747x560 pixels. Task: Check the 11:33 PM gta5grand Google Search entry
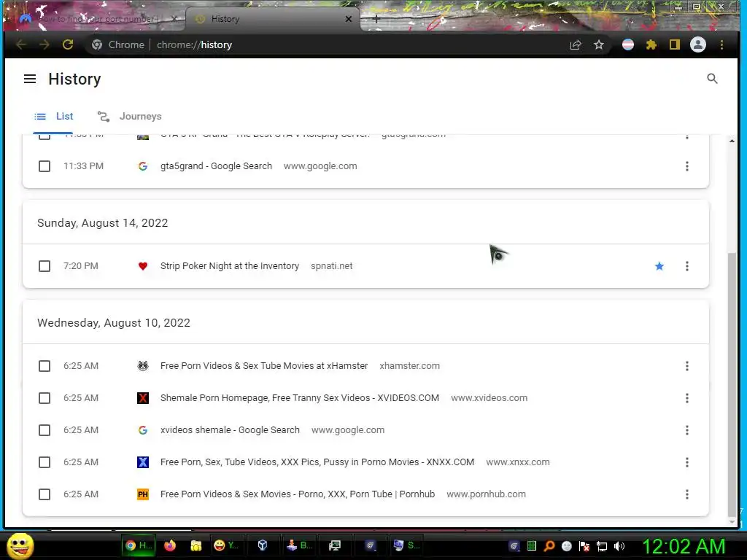44,166
